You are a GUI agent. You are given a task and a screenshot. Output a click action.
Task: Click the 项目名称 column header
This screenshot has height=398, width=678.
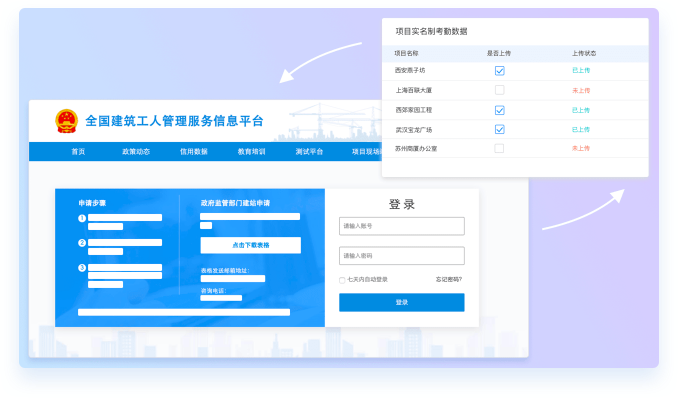pos(406,53)
